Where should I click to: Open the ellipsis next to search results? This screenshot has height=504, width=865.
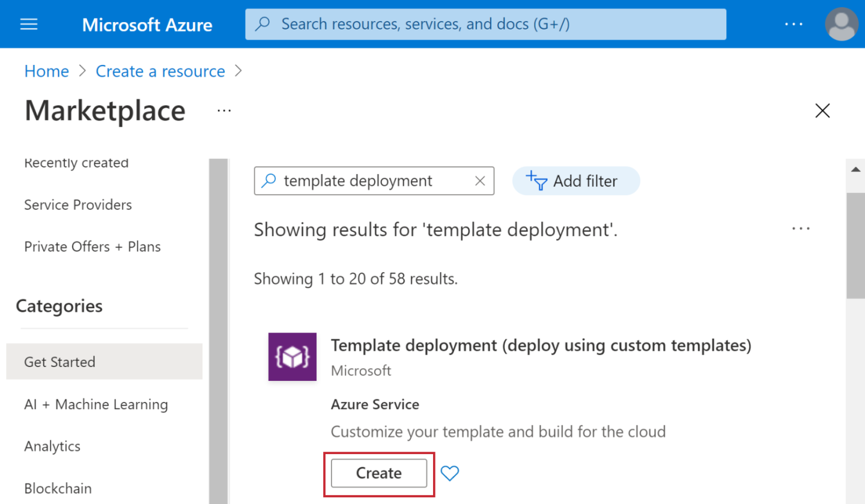click(x=801, y=228)
